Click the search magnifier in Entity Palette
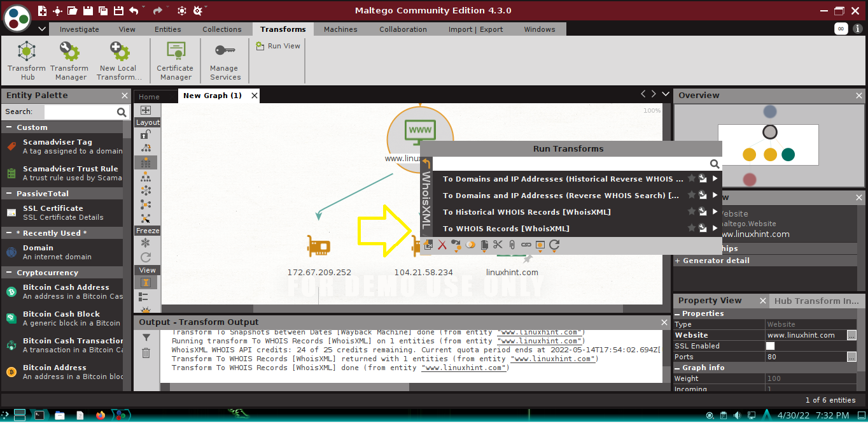This screenshot has height=423, width=868. (122, 112)
